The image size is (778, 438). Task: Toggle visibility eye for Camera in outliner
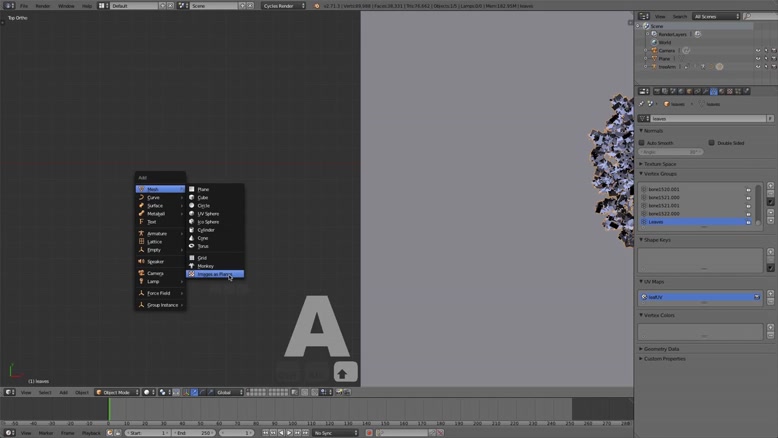[758, 51]
